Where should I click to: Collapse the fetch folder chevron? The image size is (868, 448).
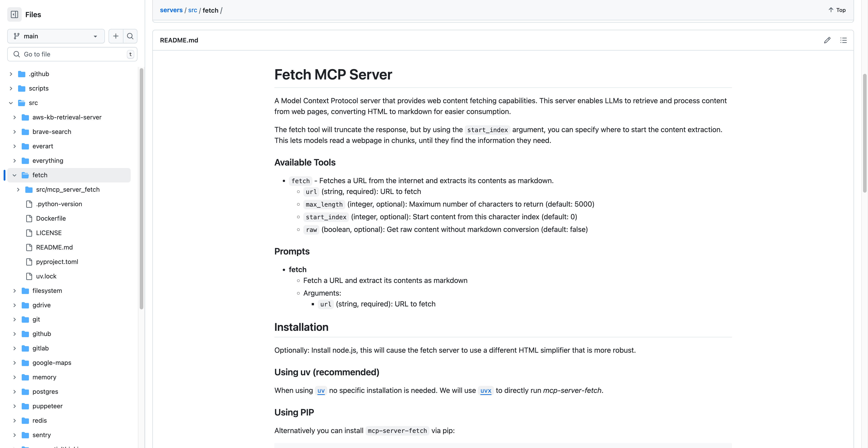click(14, 175)
